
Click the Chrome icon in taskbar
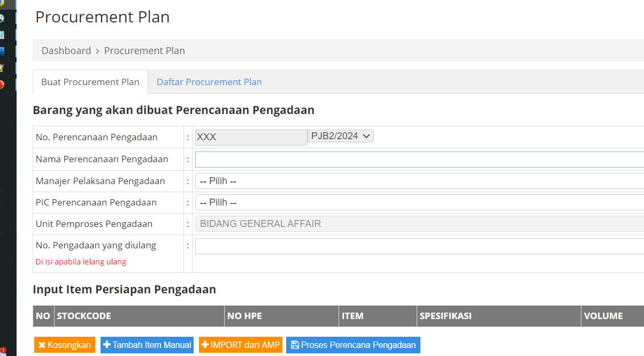(2, 3)
